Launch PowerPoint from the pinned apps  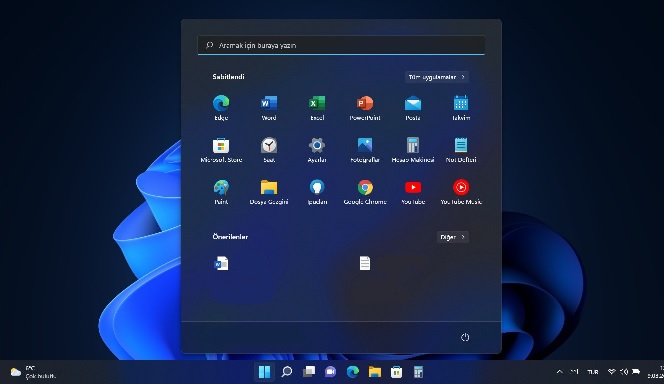tap(365, 108)
